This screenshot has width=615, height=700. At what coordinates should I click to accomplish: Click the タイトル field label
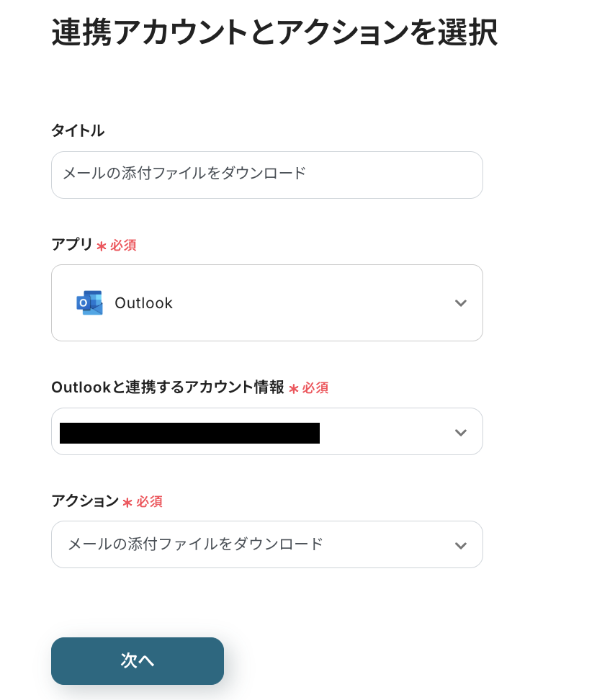[78, 130]
